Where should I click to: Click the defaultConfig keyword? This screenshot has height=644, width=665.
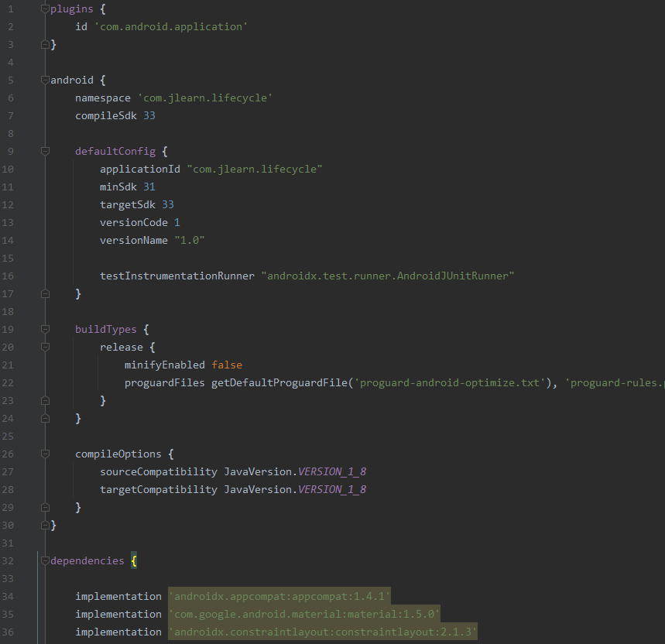(x=115, y=152)
